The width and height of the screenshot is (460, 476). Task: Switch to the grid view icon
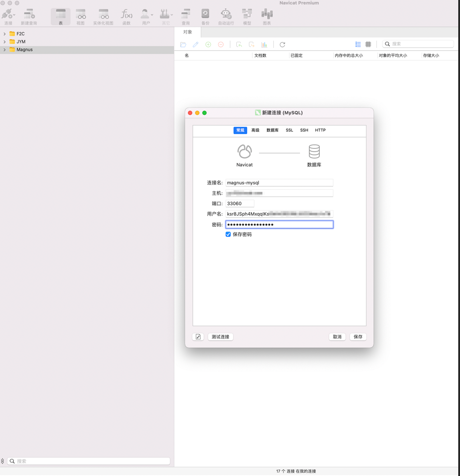[368, 44]
